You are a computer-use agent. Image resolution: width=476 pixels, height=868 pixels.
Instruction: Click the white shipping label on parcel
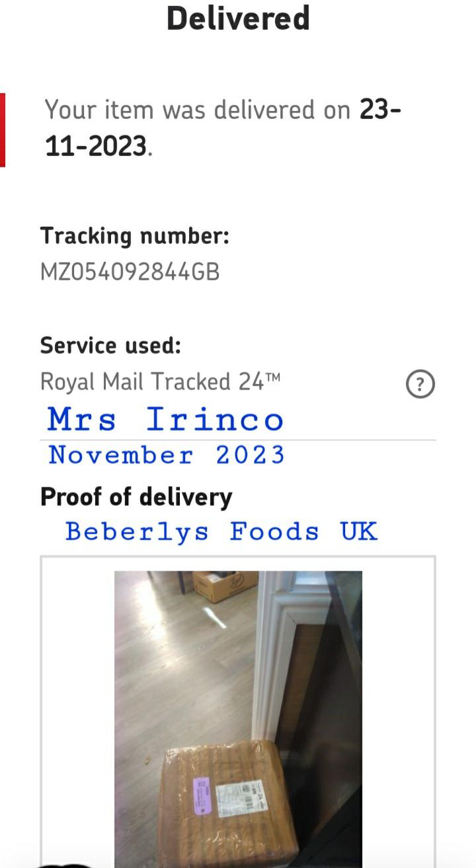246,797
